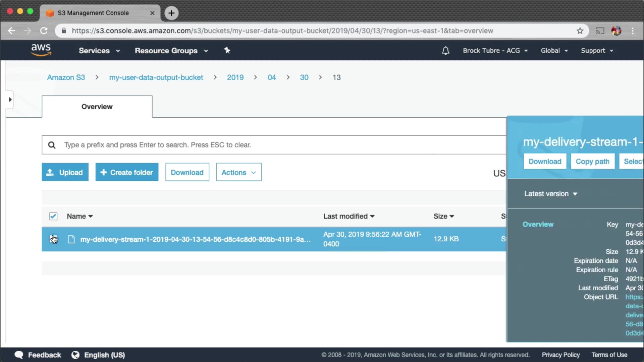
Task: Click the search magnifier icon in prefix box
Action: tap(52, 145)
